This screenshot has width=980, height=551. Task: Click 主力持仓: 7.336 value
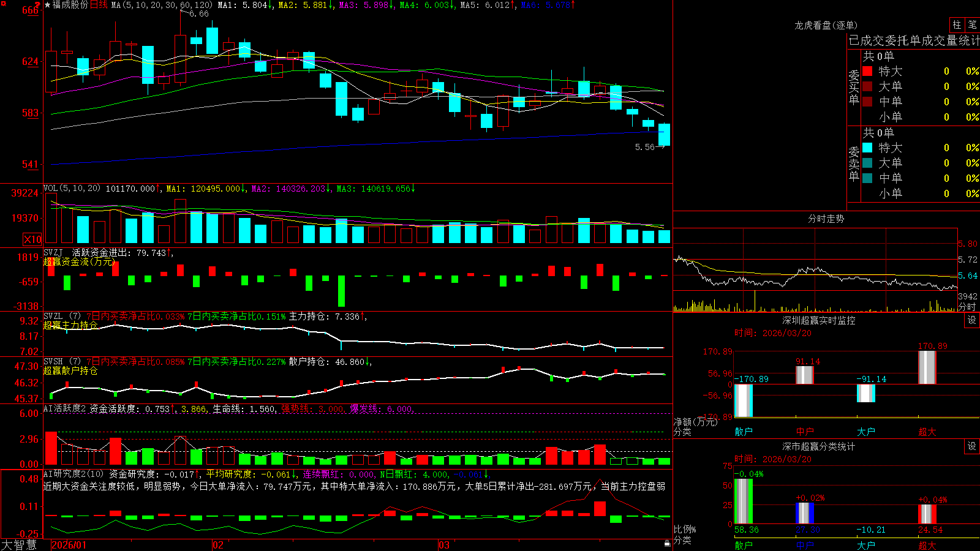click(328, 317)
